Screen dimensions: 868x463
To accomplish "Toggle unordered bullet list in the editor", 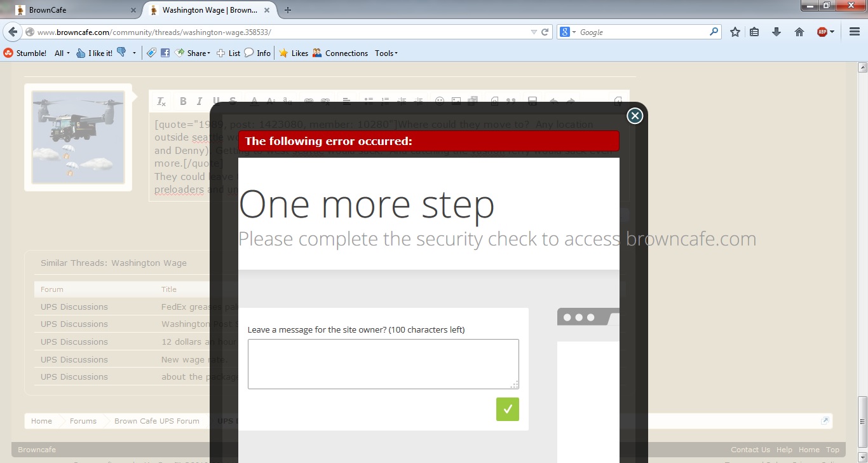I will point(369,101).
